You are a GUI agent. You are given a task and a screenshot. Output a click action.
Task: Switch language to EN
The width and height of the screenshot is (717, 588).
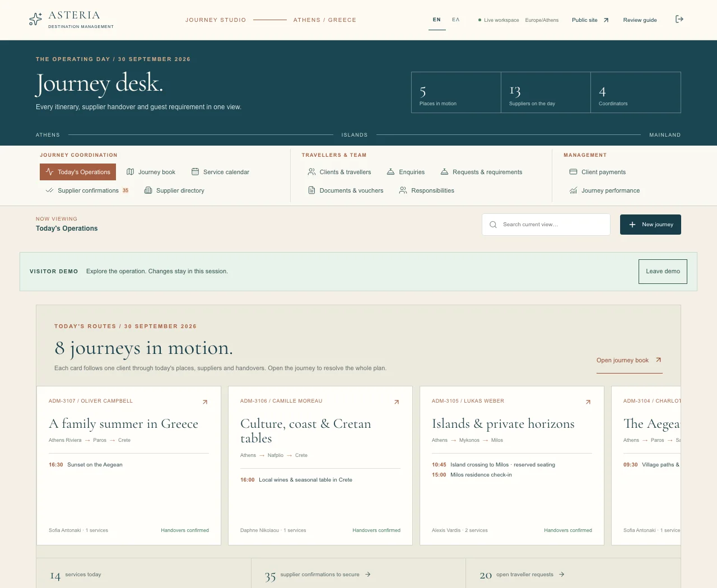(x=437, y=20)
